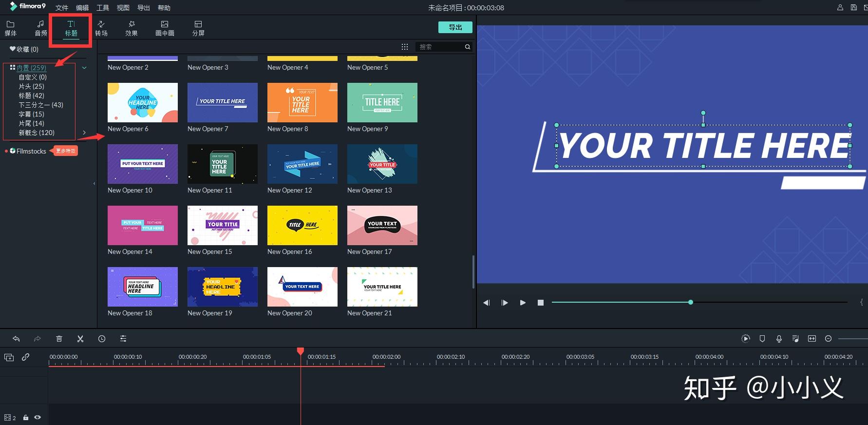
Task: Open the 媒体 media library tab
Action: coord(10,28)
